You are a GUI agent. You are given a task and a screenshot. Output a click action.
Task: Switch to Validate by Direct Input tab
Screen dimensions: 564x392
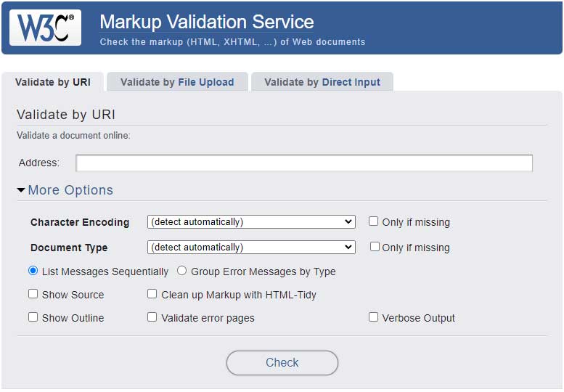pyautogui.click(x=322, y=82)
